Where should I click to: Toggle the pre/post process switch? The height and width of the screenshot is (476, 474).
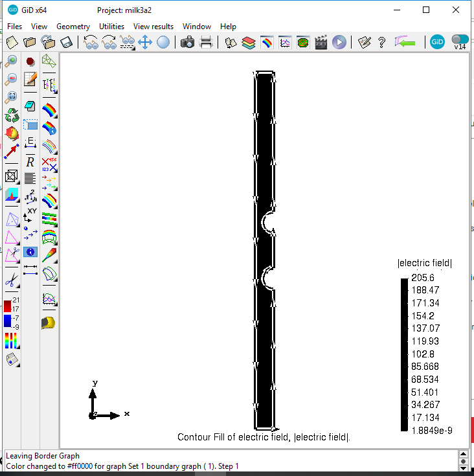(x=460, y=40)
